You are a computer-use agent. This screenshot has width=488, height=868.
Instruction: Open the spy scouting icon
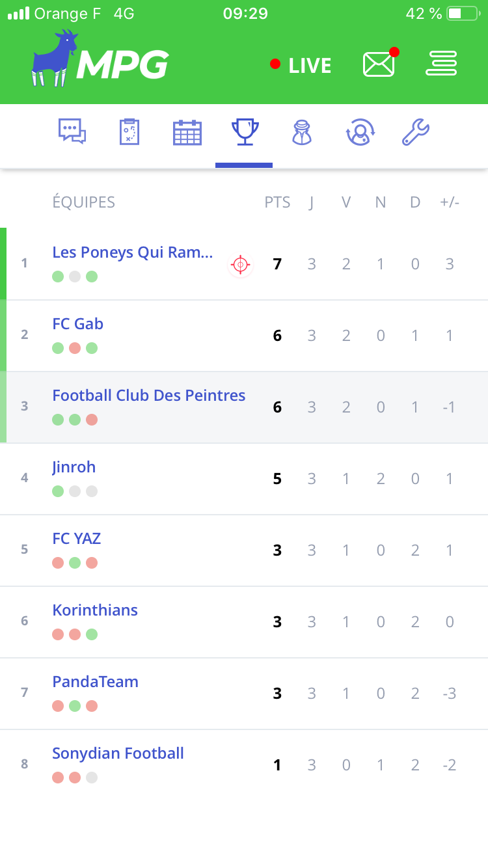[x=302, y=132]
